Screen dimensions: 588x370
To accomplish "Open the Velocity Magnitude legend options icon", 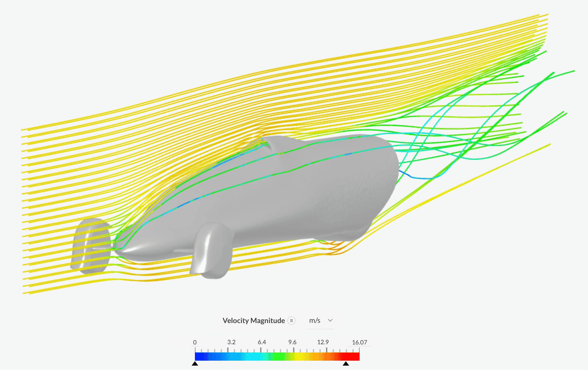I will [292, 321].
